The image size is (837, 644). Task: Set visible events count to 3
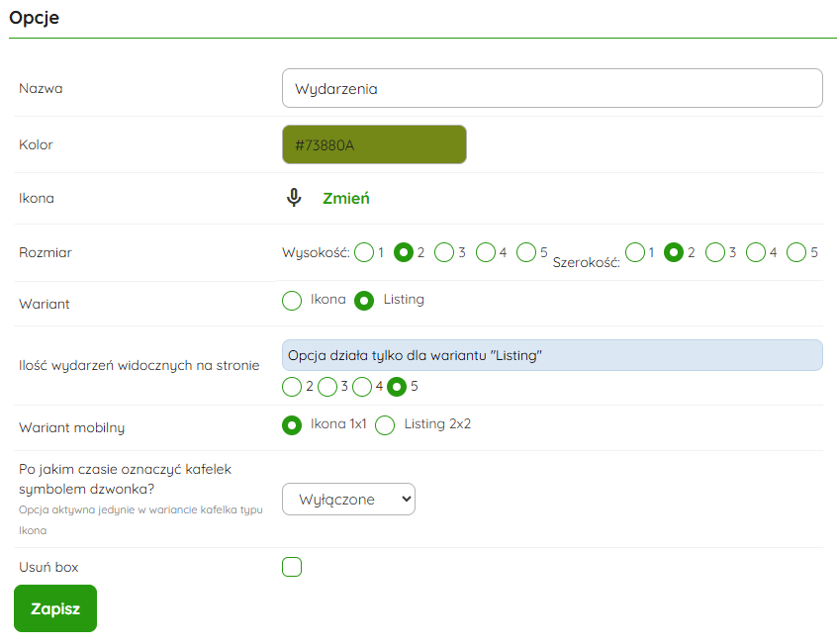pos(326,386)
